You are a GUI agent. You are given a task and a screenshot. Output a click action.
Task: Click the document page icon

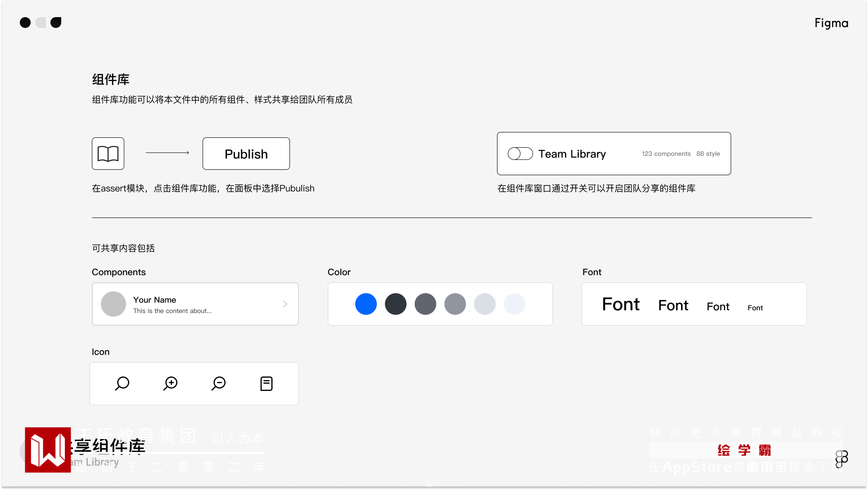tap(267, 384)
